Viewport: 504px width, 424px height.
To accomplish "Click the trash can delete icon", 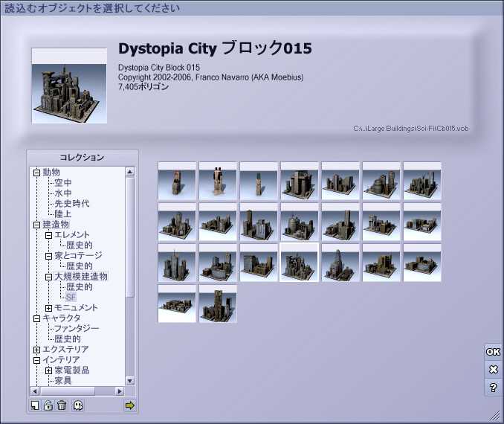I will 62,405.
